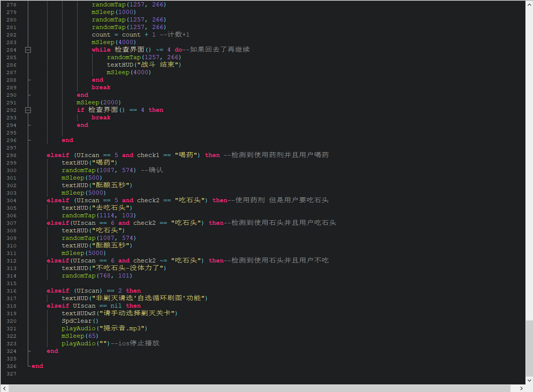Image resolution: width=533 pixels, height=392 pixels.
Task: Click the vertical scrollbar thumb
Action: point(529,348)
